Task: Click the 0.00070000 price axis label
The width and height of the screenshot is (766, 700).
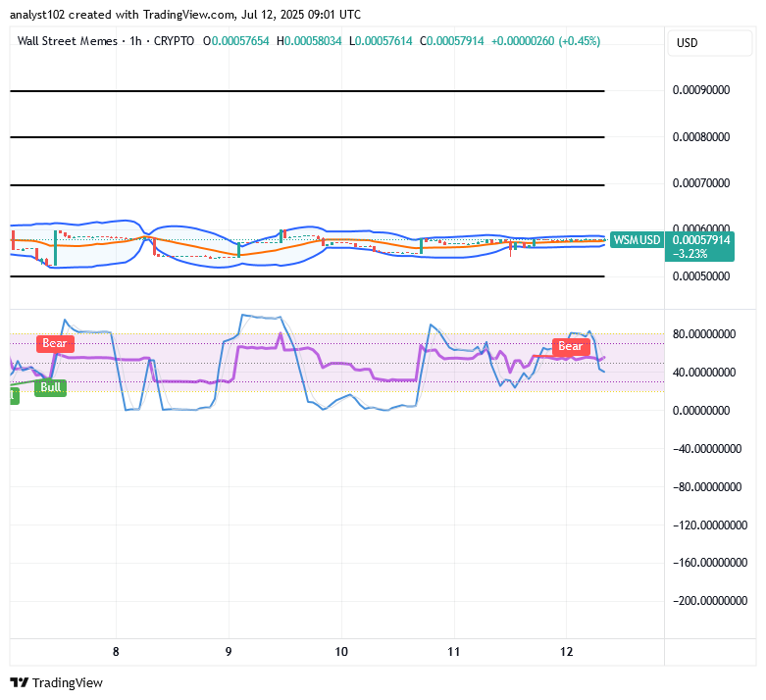Action: click(701, 183)
